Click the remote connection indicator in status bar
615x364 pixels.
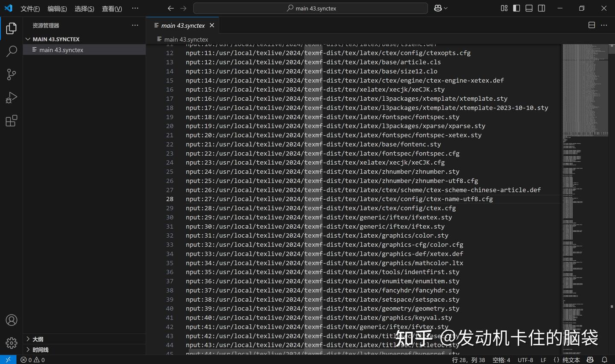pos(7,360)
